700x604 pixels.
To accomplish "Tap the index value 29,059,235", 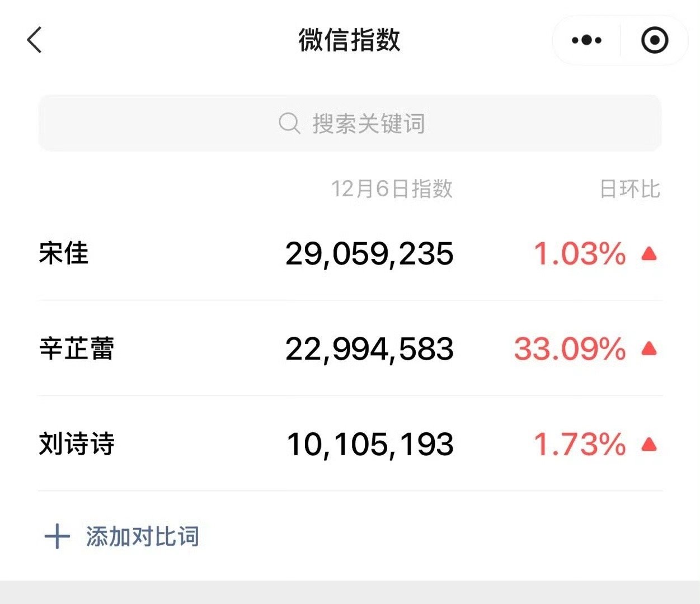I will (369, 254).
